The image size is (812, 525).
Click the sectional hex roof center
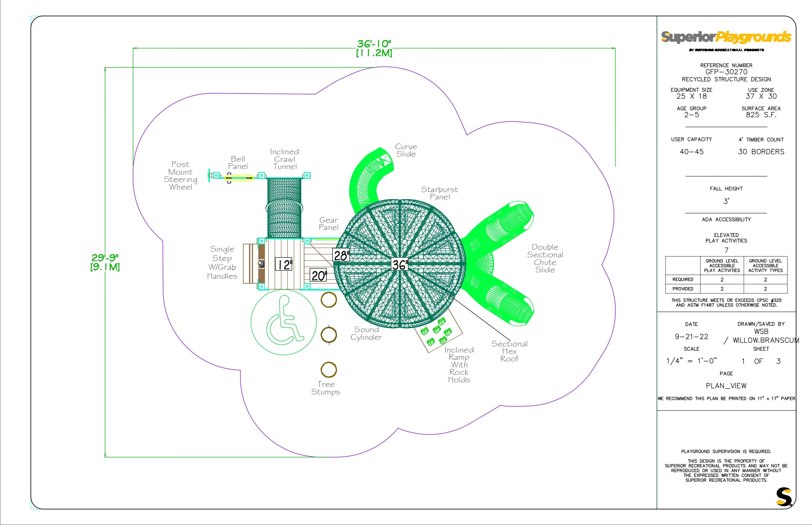400,264
